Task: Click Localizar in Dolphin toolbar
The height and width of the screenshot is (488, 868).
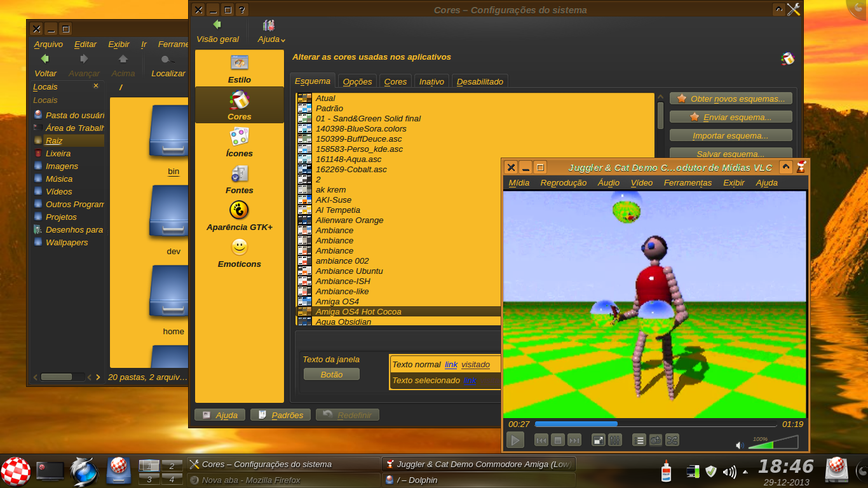Action: (x=168, y=65)
